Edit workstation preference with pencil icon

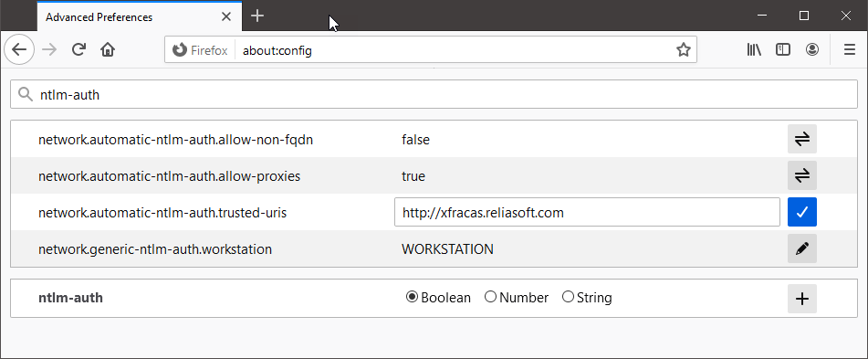pyautogui.click(x=802, y=248)
